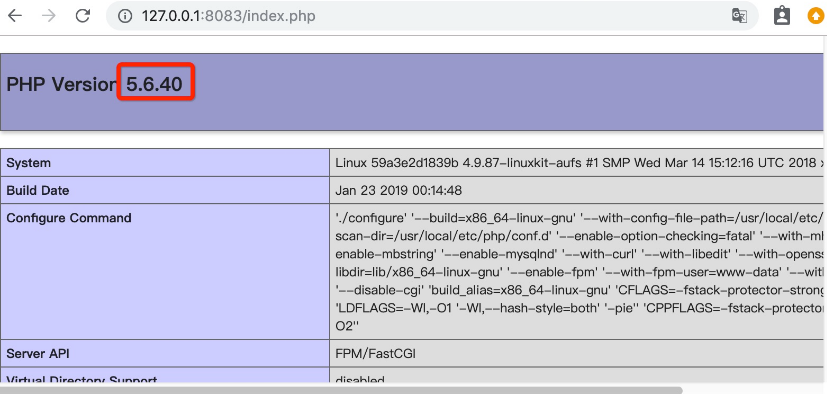Click the browser forward arrow

[49, 16]
